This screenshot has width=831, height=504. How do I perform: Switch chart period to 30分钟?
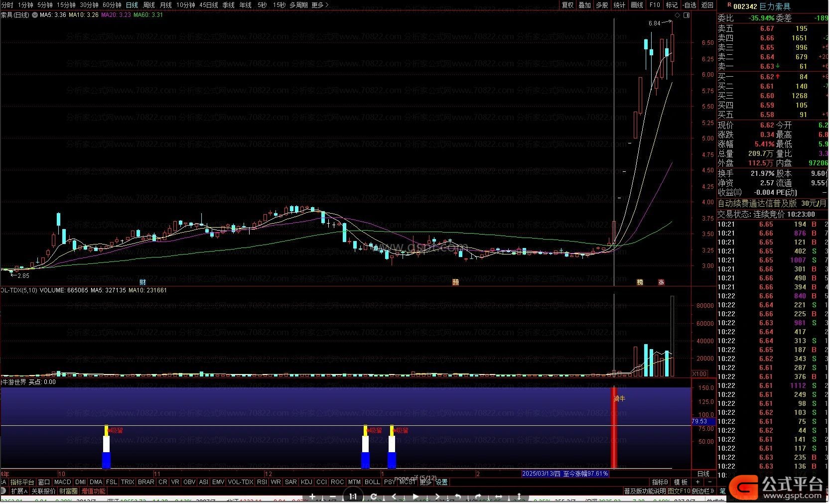[x=89, y=5]
